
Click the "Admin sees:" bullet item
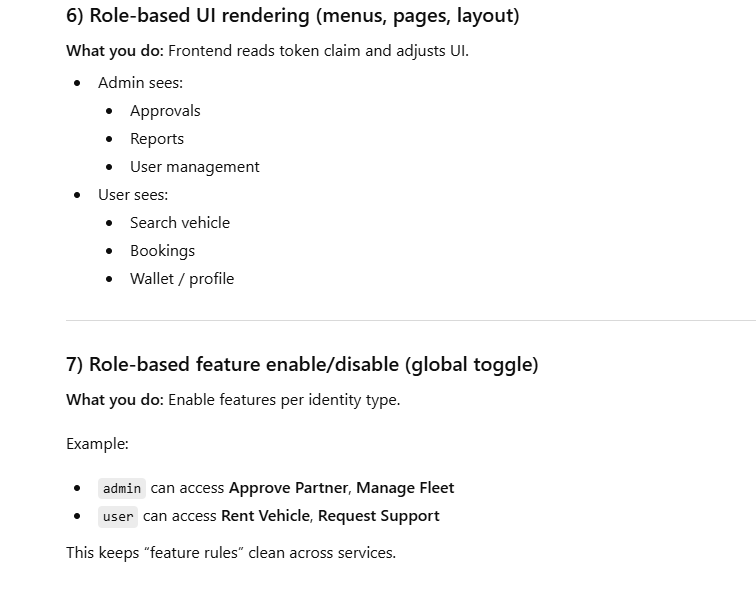coord(140,83)
